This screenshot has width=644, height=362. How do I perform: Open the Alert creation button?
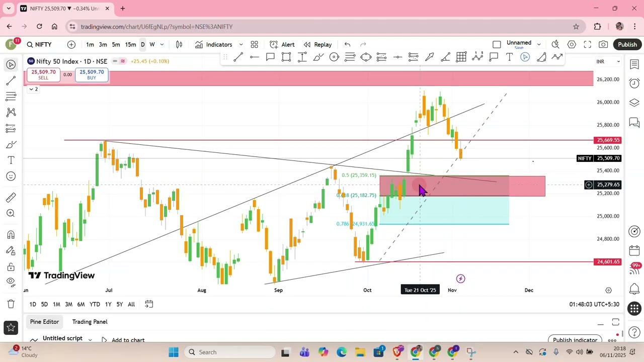pyautogui.click(x=282, y=45)
